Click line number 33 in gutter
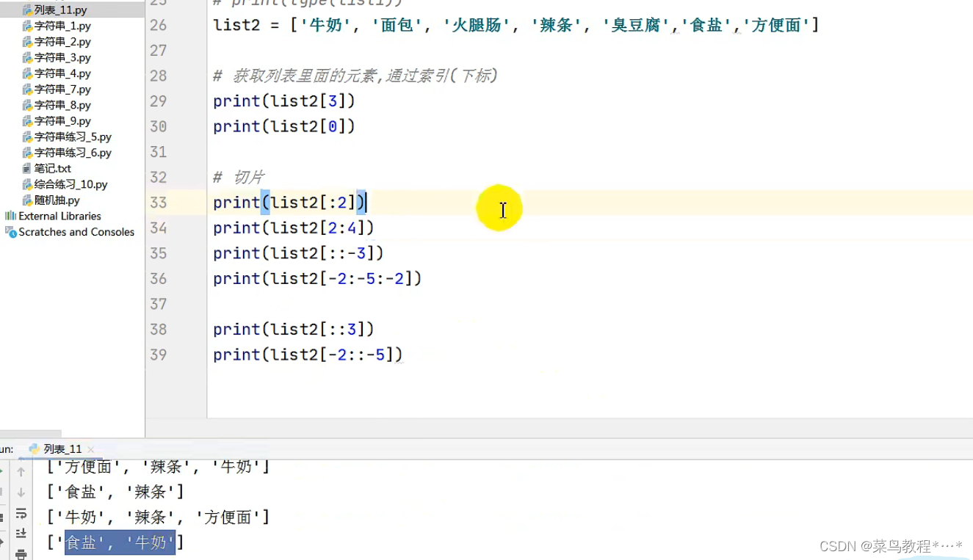Image resolution: width=973 pixels, height=560 pixels. [x=158, y=203]
